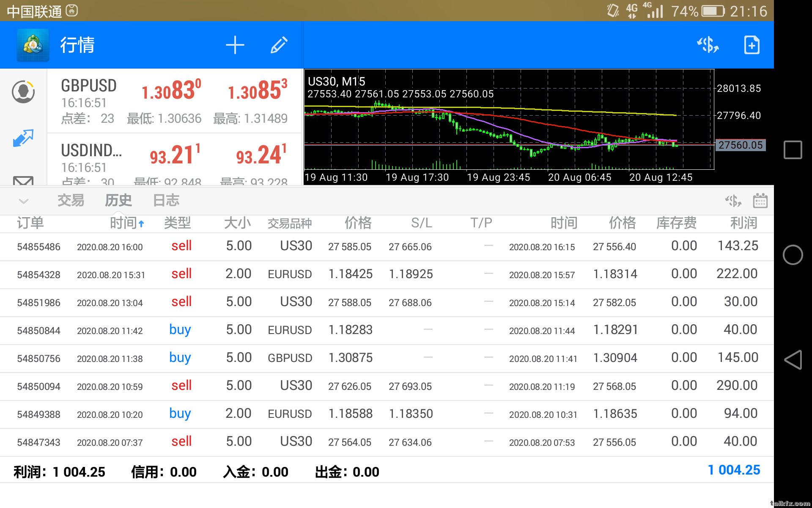Open the 日志 tab
Image resolution: width=812 pixels, height=508 pixels.
click(x=166, y=200)
